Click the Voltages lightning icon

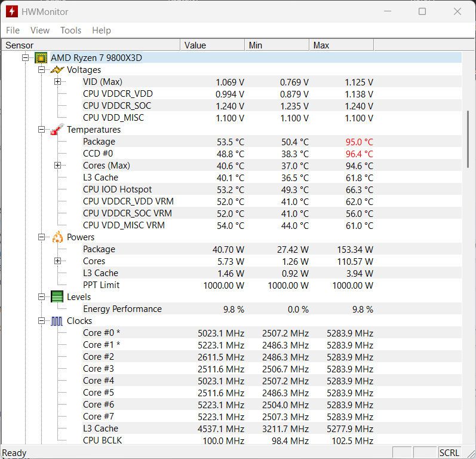(57, 70)
